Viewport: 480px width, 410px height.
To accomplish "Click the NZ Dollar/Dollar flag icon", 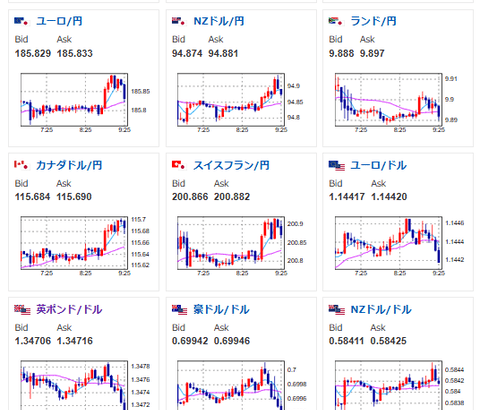I will [x=337, y=310].
